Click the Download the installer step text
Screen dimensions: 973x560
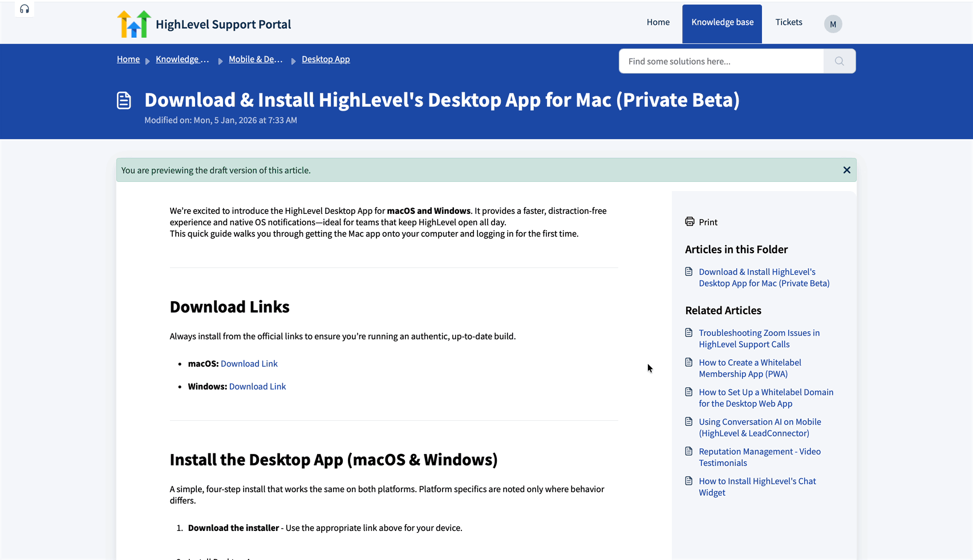click(325, 528)
